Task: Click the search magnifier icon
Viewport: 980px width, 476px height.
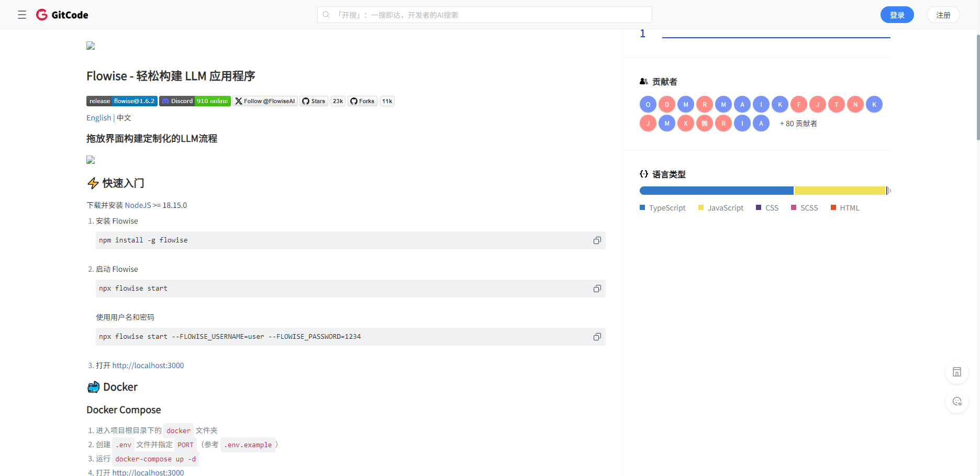Action: [x=326, y=15]
